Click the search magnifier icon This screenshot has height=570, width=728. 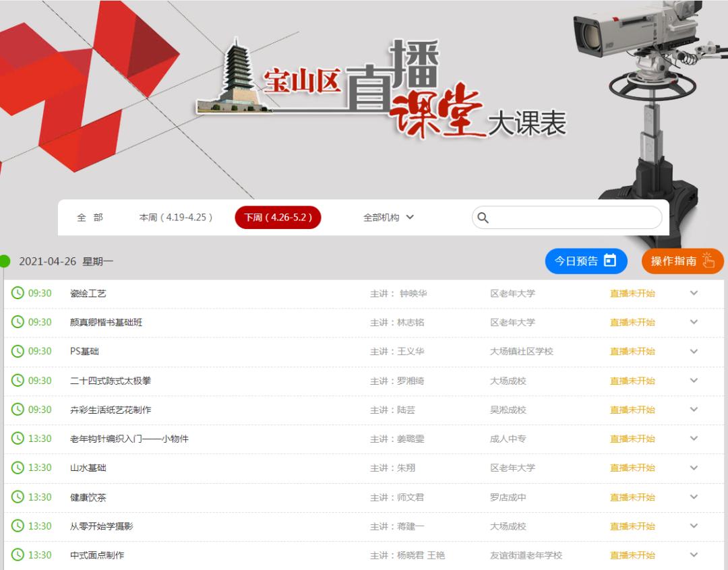coord(483,218)
